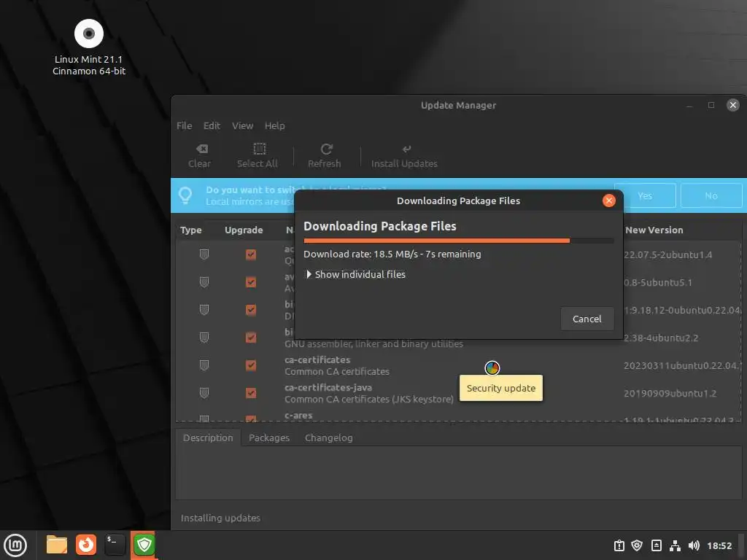747x560 pixels.
Task: Click the Upgrade column header
Action: pos(244,230)
